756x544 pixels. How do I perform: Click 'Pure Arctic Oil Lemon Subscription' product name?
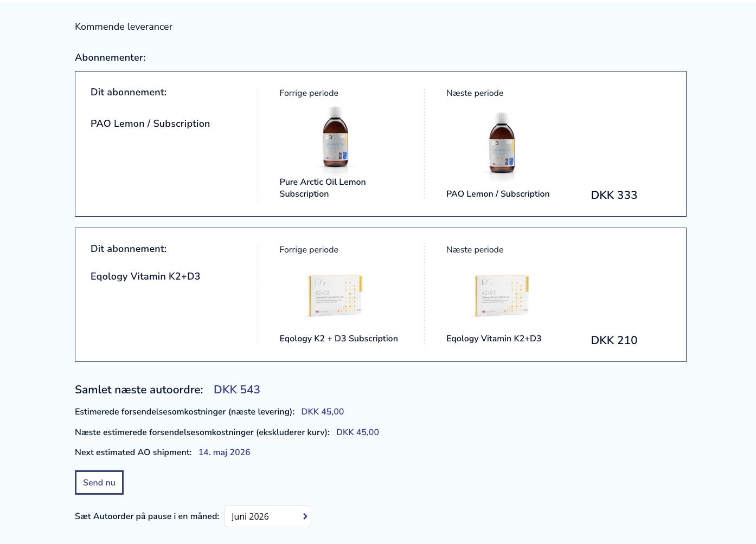click(323, 188)
